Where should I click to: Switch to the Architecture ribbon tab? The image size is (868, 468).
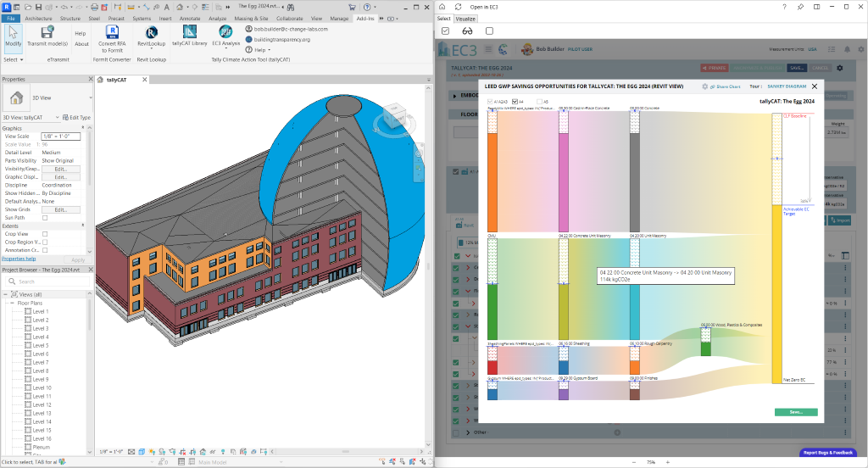(x=38, y=17)
